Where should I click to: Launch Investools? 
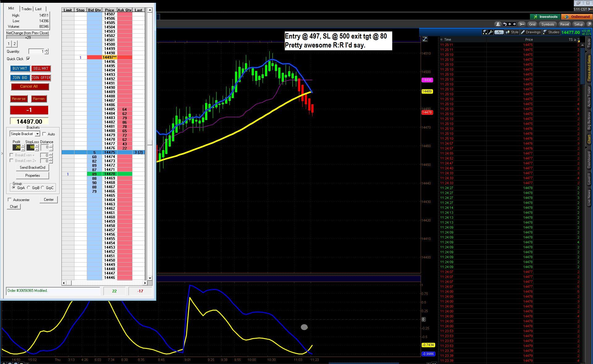click(545, 17)
